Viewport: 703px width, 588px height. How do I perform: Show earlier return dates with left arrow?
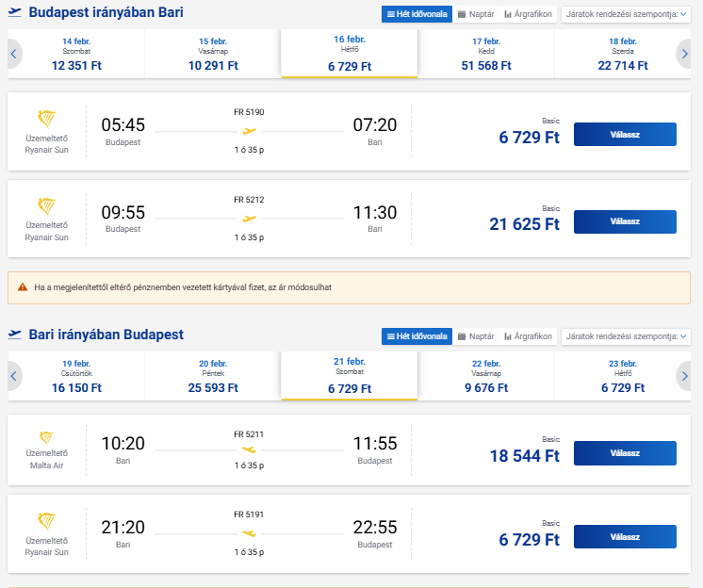point(14,377)
